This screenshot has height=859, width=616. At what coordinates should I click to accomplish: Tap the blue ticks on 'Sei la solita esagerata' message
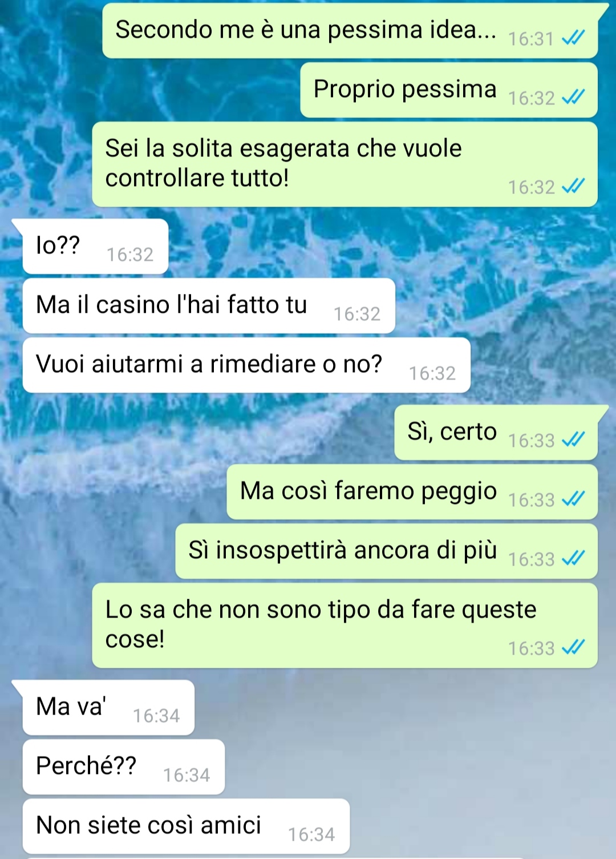point(573,187)
